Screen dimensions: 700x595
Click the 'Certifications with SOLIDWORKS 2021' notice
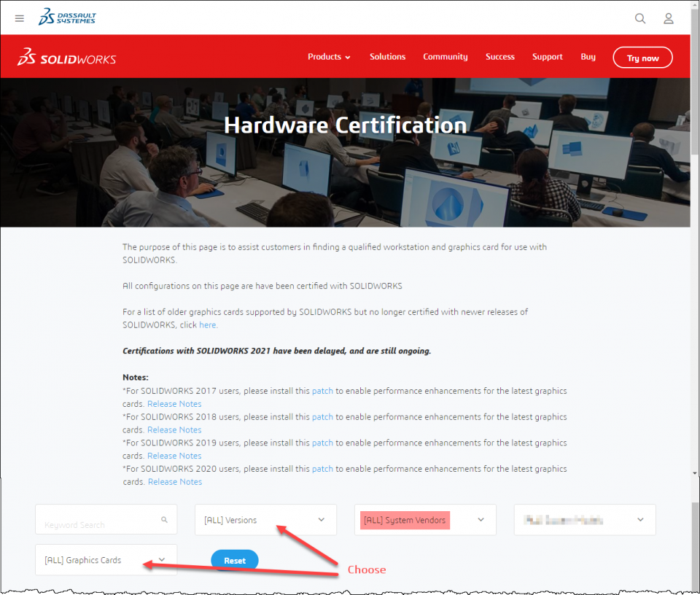pos(277,351)
